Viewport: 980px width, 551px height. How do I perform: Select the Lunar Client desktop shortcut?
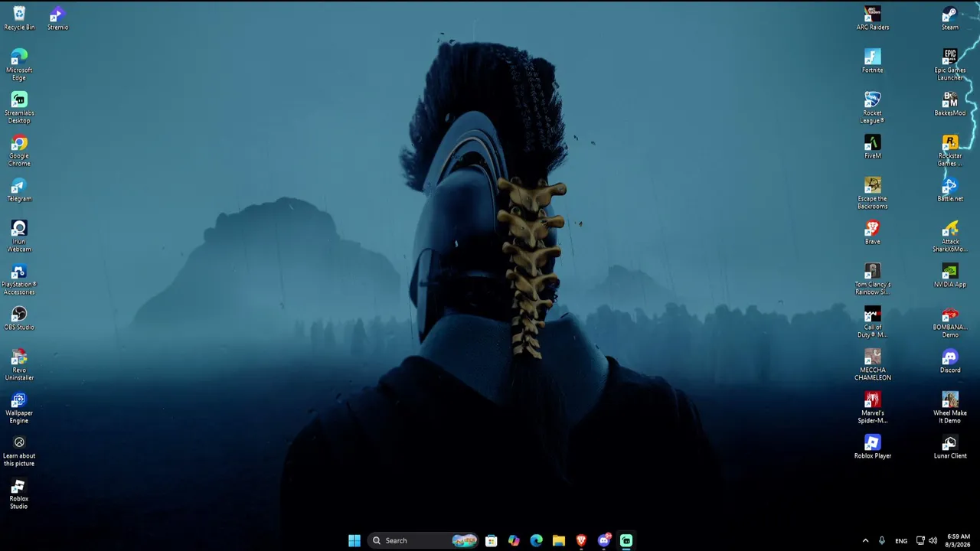(950, 447)
